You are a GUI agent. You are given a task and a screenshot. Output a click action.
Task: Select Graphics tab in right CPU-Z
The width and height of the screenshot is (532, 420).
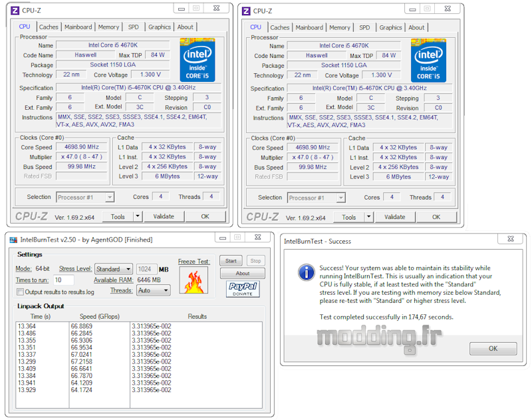click(x=390, y=27)
